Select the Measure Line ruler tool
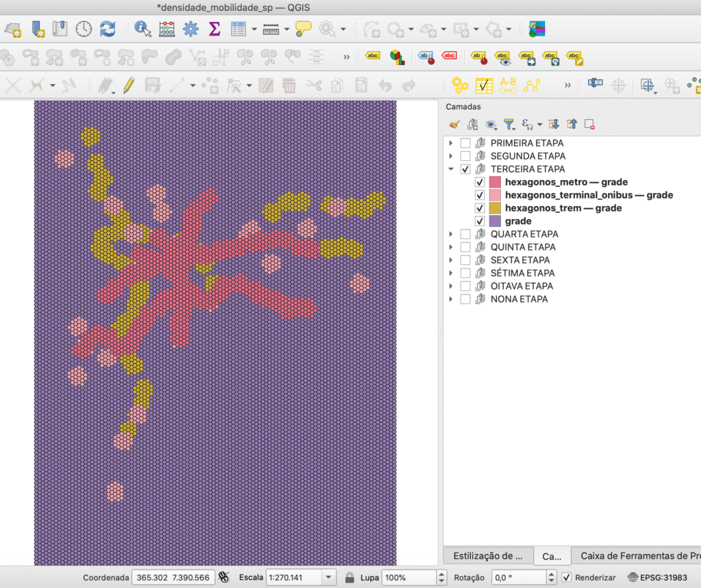This screenshot has width=701, height=588. [x=271, y=29]
